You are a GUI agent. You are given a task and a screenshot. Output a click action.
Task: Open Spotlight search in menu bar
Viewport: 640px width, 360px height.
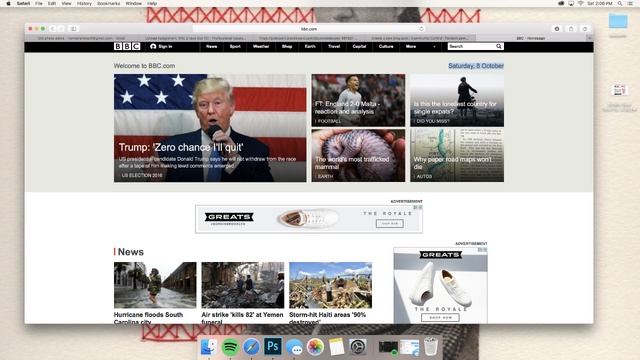(x=620, y=3)
